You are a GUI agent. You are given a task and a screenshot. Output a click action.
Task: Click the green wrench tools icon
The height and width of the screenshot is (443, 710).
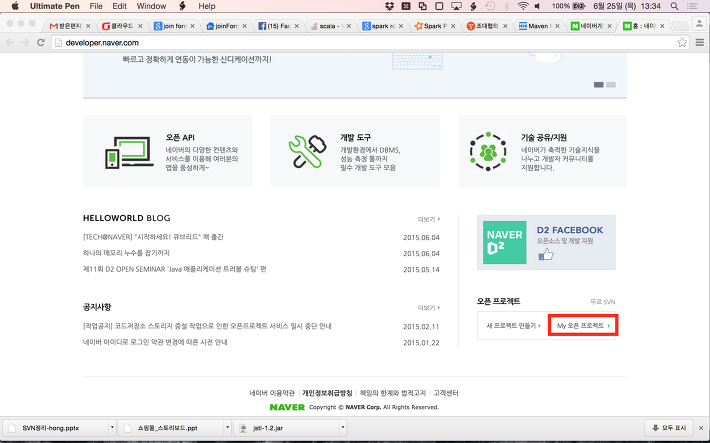pyautogui.click(x=307, y=152)
